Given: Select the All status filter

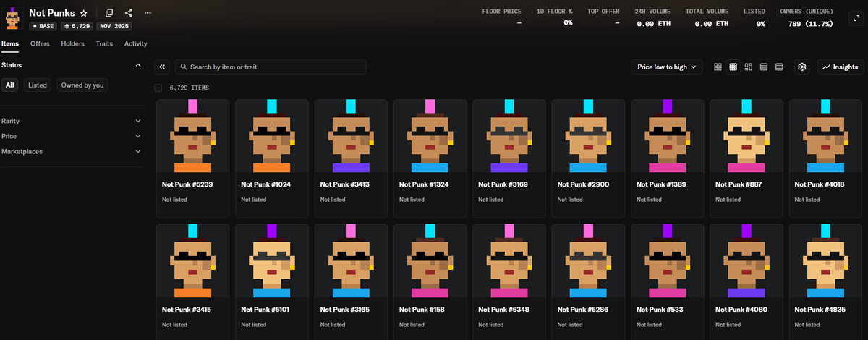Looking at the screenshot, I should [10, 85].
